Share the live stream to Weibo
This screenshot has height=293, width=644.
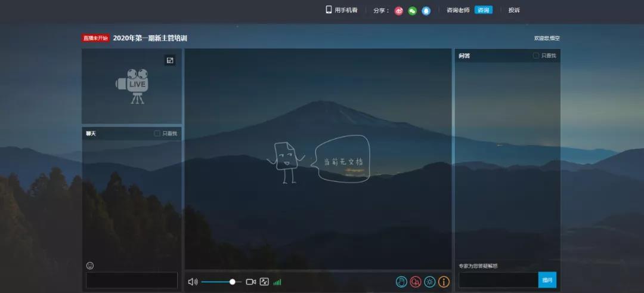[399, 11]
